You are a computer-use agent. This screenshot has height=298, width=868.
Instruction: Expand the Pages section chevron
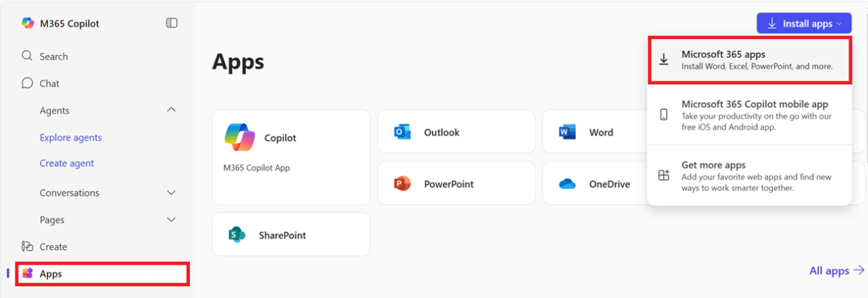coord(171,219)
